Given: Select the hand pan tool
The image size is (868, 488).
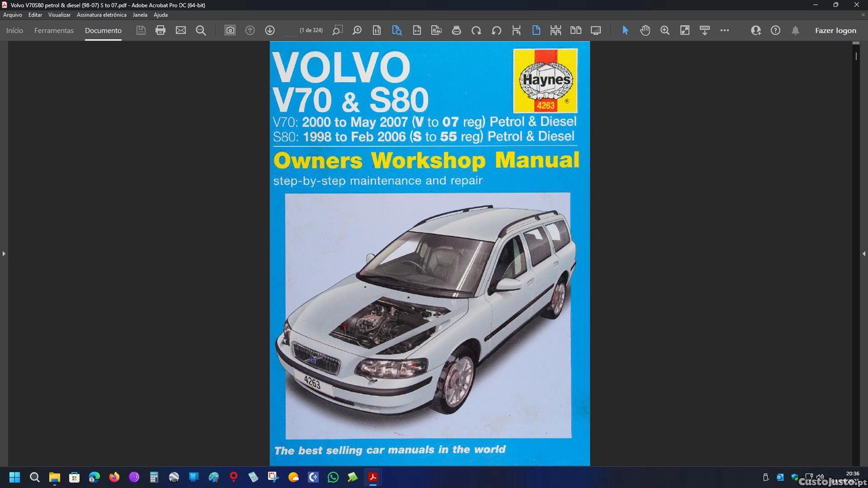Looking at the screenshot, I should tap(645, 31).
